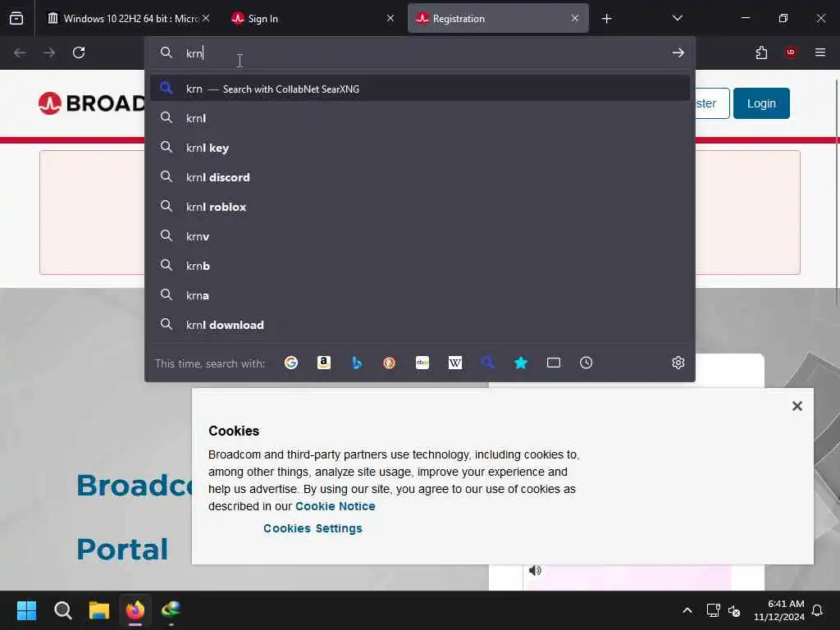
Task: Open the uBlock Origin extension icon
Action: (x=791, y=52)
